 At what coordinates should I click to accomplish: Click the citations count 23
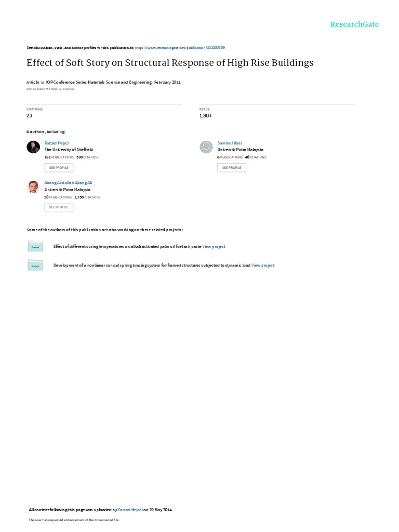(30, 116)
